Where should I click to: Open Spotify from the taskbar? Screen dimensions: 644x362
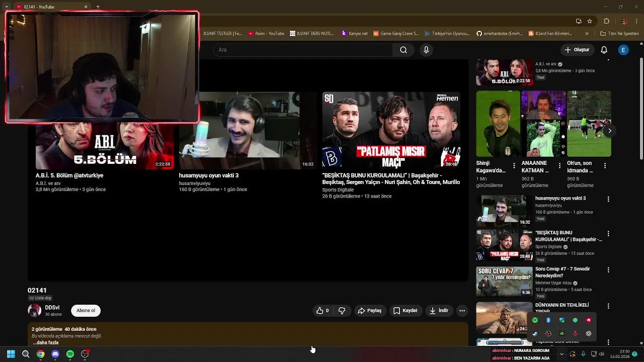[x=70, y=354]
